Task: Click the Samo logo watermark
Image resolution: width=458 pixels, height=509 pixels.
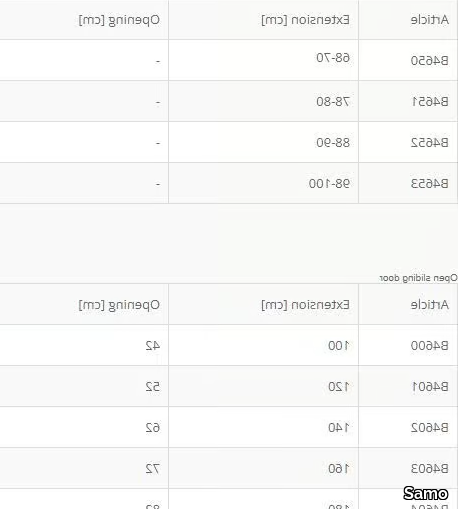Action: [426, 494]
